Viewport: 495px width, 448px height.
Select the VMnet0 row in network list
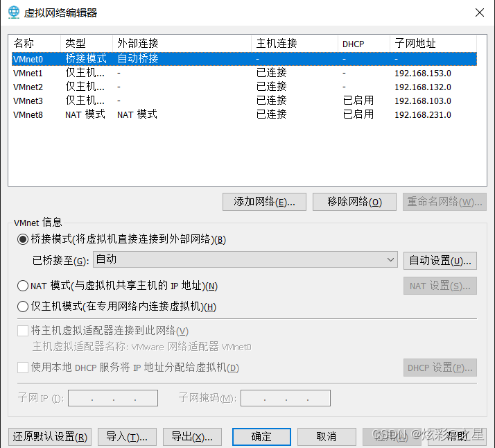244,59
